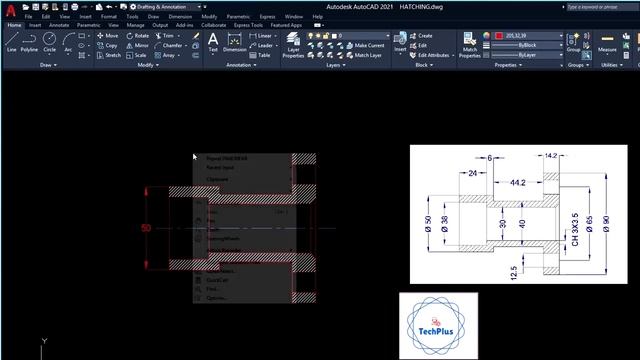Screen dimensions: 640x360
Task: Click the Chamfer tool
Action: pyautogui.click(x=169, y=46)
